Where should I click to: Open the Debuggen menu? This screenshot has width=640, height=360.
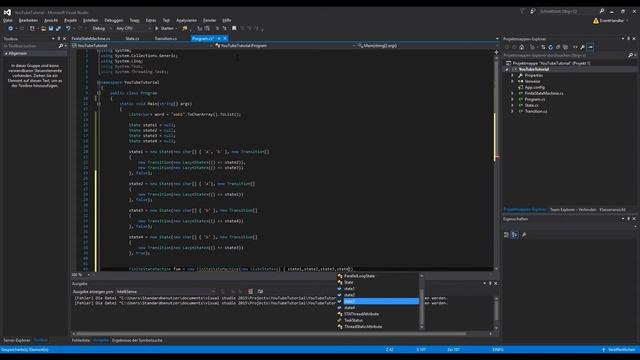[113, 20]
